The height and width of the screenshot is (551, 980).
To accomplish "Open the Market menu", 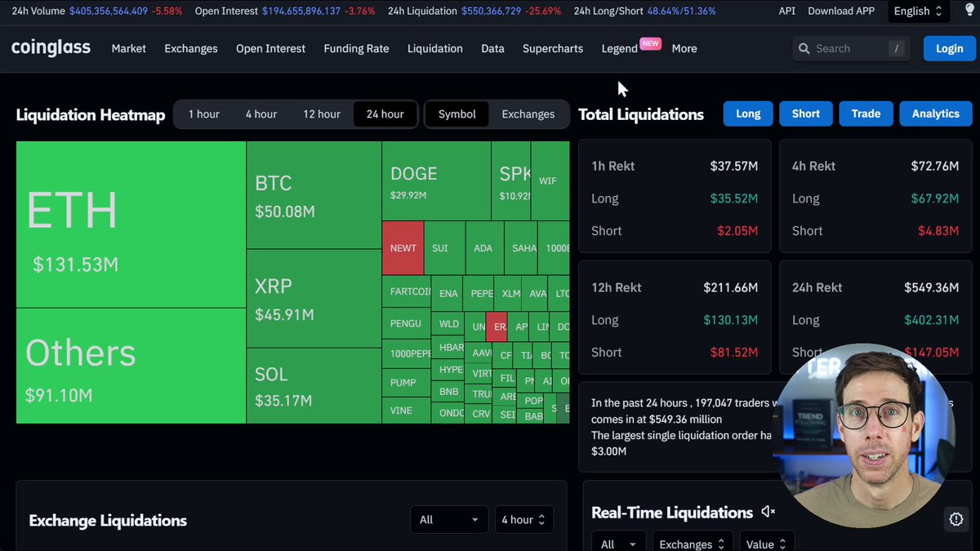I will [129, 49].
